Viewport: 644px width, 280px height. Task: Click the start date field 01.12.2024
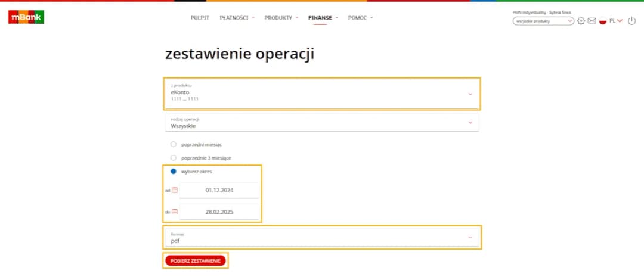click(x=219, y=191)
